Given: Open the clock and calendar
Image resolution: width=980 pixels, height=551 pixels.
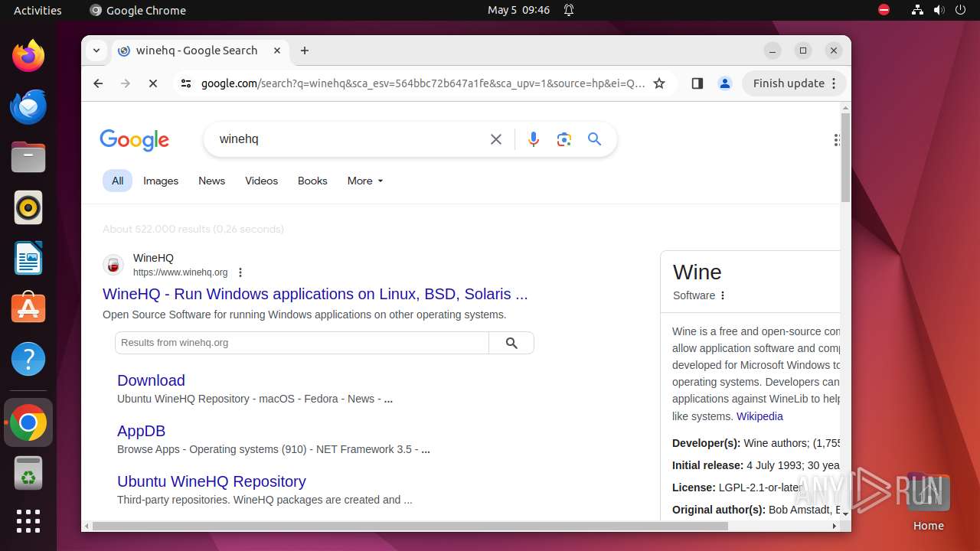Looking at the screenshot, I should 518,10.
